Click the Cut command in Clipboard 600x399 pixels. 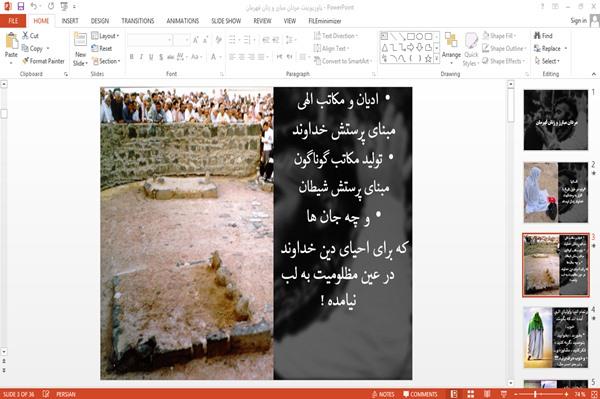pyautogui.click(x=30, y=36)
